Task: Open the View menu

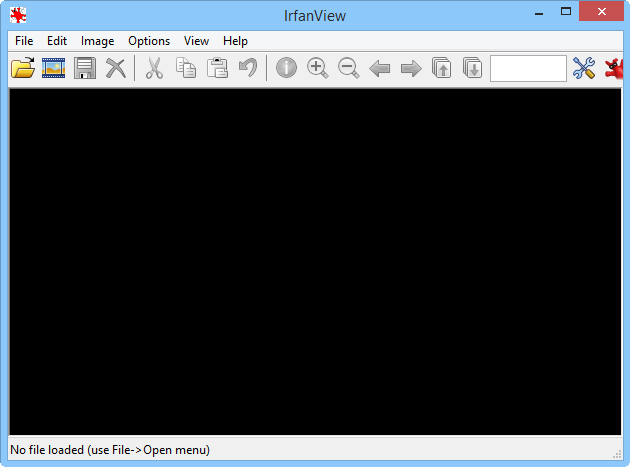Action: pyautogui.click(x=196, y=41)
